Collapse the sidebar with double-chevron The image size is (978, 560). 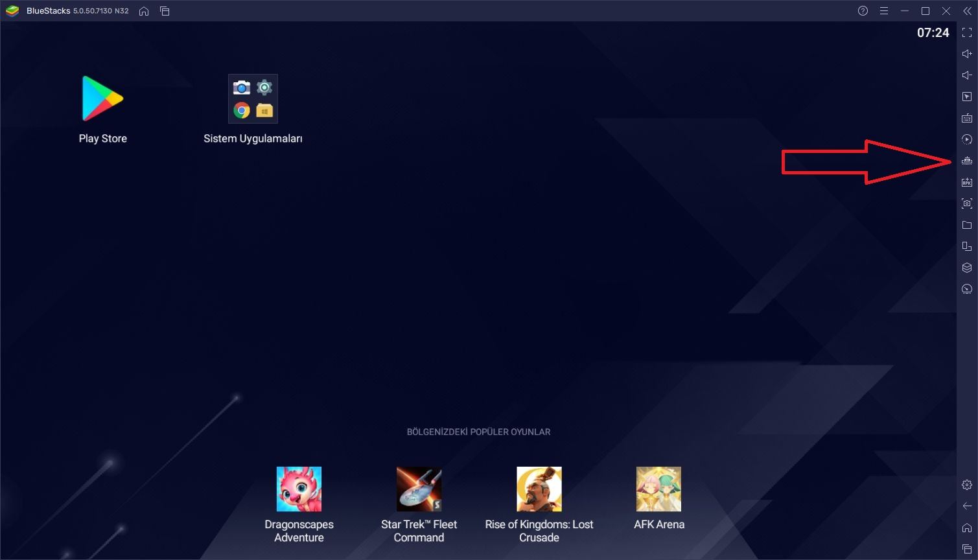click(x=967, y=11)
